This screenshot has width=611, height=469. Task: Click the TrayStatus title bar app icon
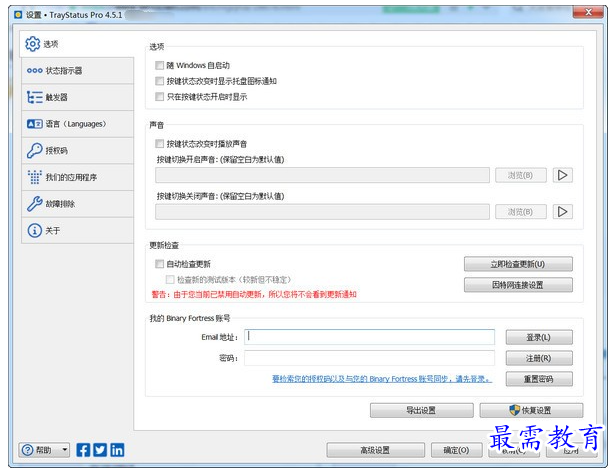pos(18,15)
